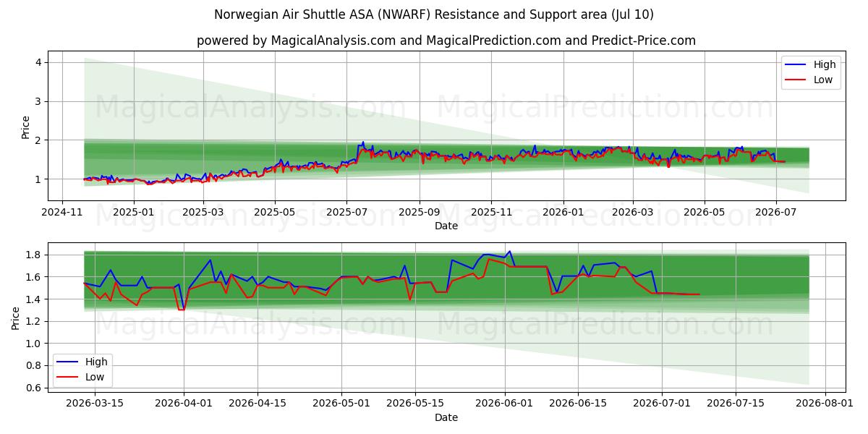Click the 2025-11 tick label
The height and width of the screenshot is (434, 868).
[491, 213]
